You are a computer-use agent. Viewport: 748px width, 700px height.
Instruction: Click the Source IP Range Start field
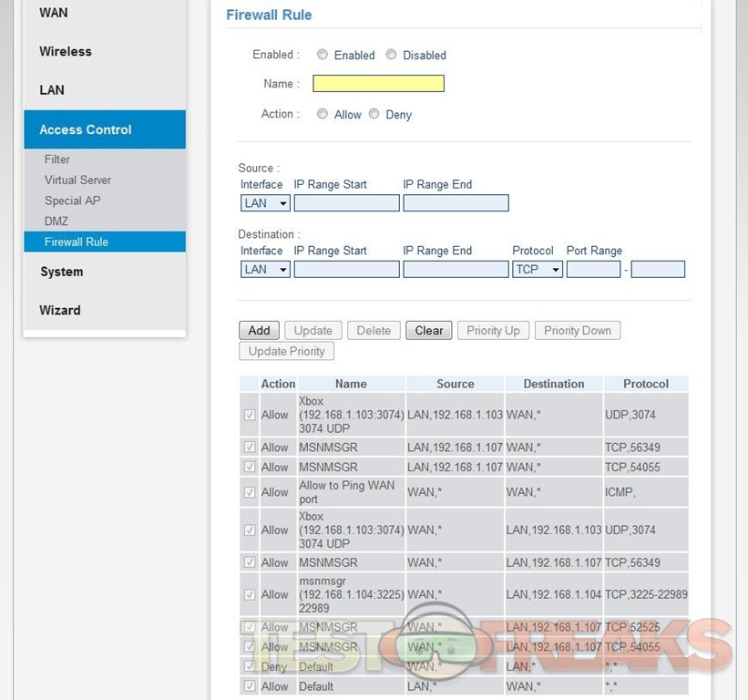click(x=346, y=203)
